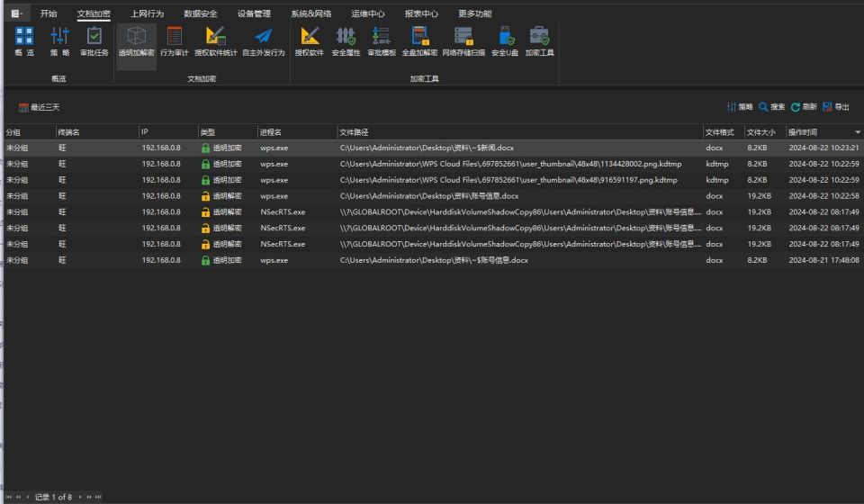This screenshot has width=864, height=504.
Task: Go to next record in pager
Action: point(80,497)
